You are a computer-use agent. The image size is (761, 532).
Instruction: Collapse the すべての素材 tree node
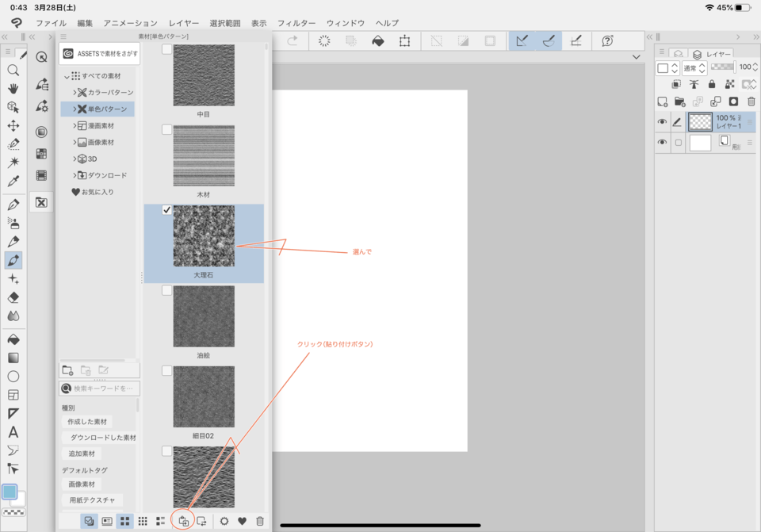point(67,76)
